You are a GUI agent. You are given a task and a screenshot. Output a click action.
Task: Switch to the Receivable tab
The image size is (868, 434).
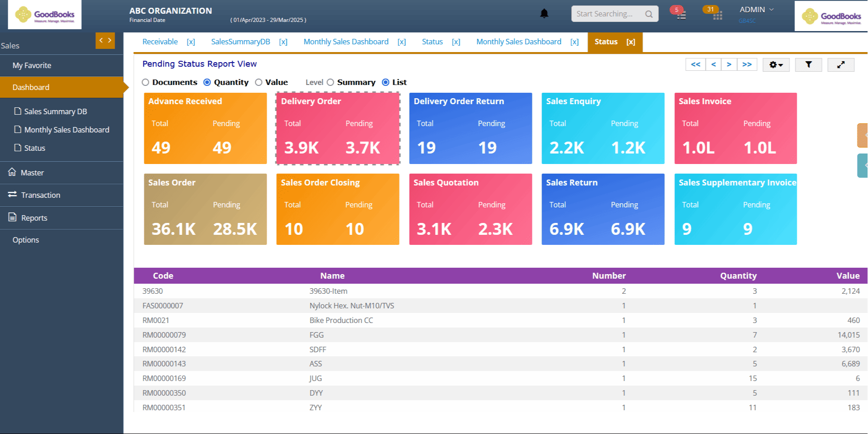pyautogui.click(x=160, y=42)
